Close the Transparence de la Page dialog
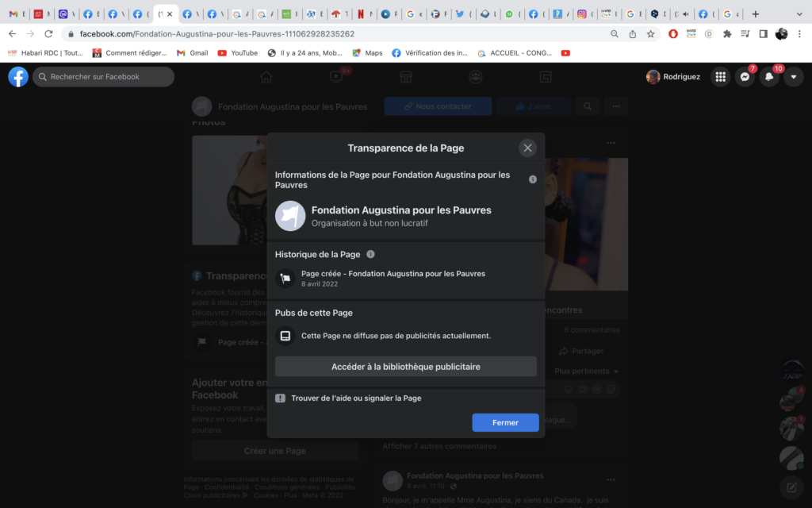 pos(527,148)
